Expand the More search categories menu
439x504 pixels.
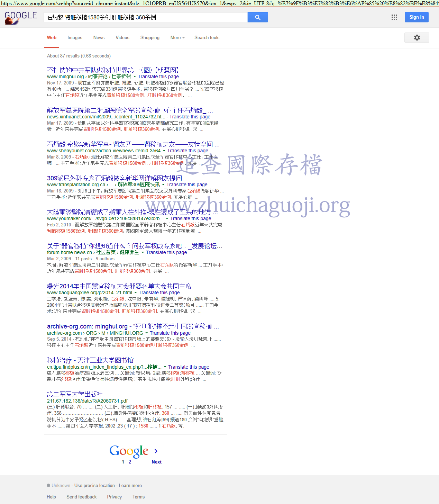point(177,38)
